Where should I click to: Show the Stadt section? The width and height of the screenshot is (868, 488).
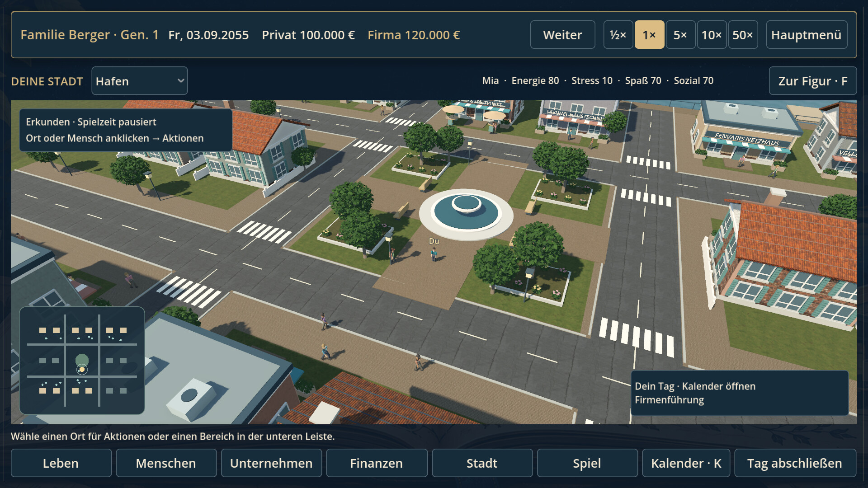coord(482,463)
